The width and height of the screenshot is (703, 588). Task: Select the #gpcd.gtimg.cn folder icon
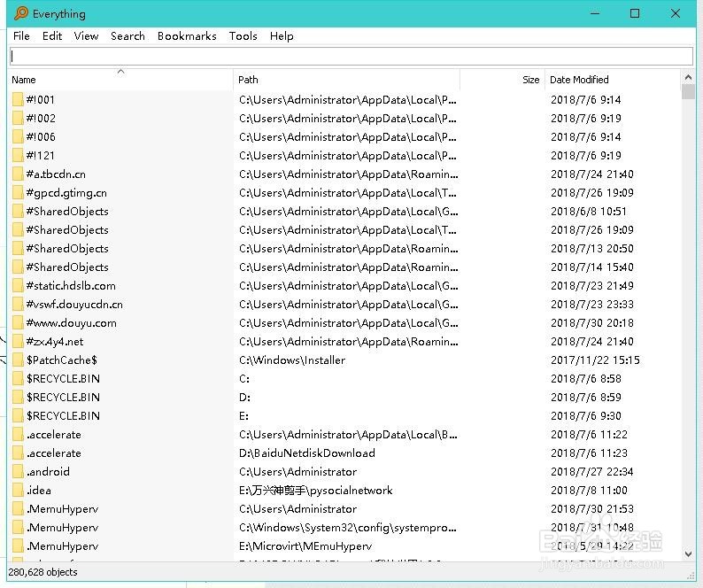pos(18,193)
